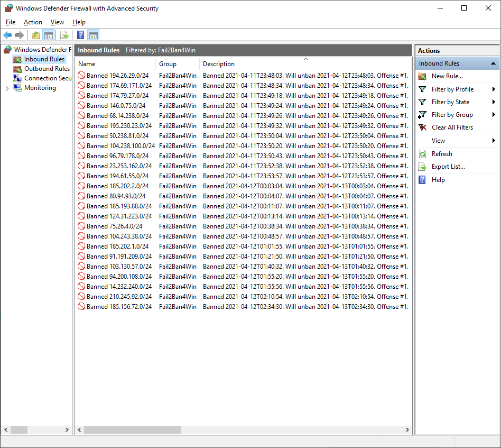Click the Outbound Rules tree icon
The image size is (501, 448).
[17, 69]
